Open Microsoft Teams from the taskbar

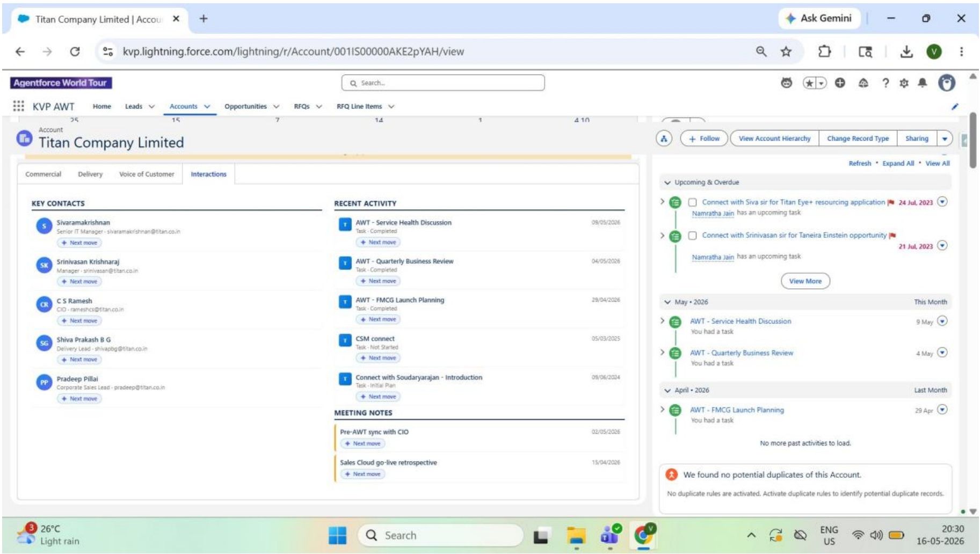[611, 535]
